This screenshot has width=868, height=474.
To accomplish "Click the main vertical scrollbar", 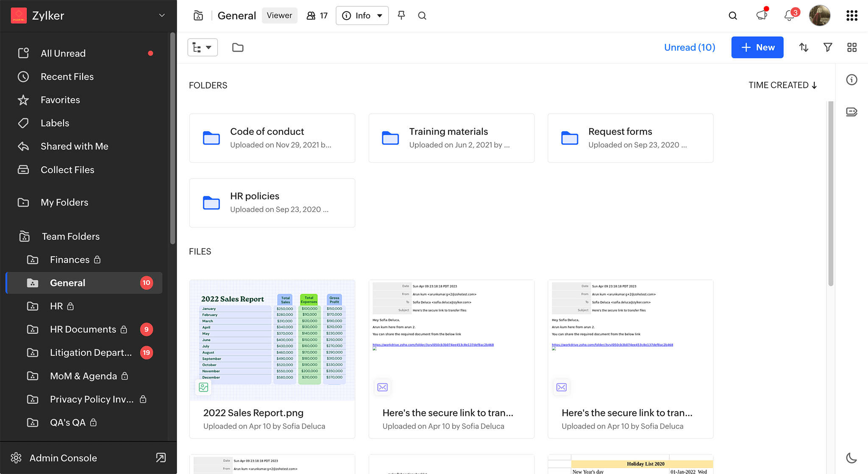I will pyautogui.click(x=830, y=193).
